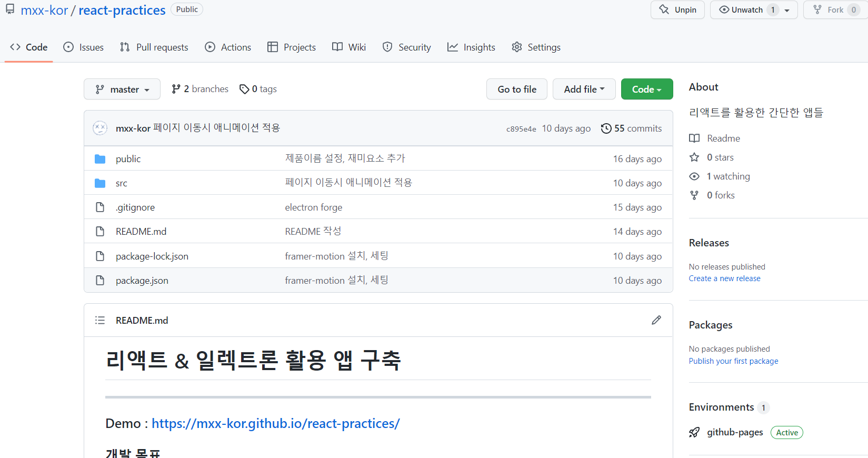The width and height of the screenshot is (868, 458).
Task: Click the Unpin button
Action: pos(677,10)
